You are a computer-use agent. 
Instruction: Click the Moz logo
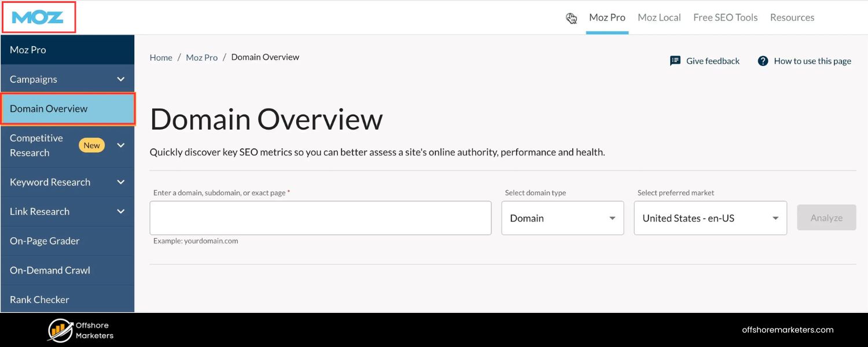[38, 17]
